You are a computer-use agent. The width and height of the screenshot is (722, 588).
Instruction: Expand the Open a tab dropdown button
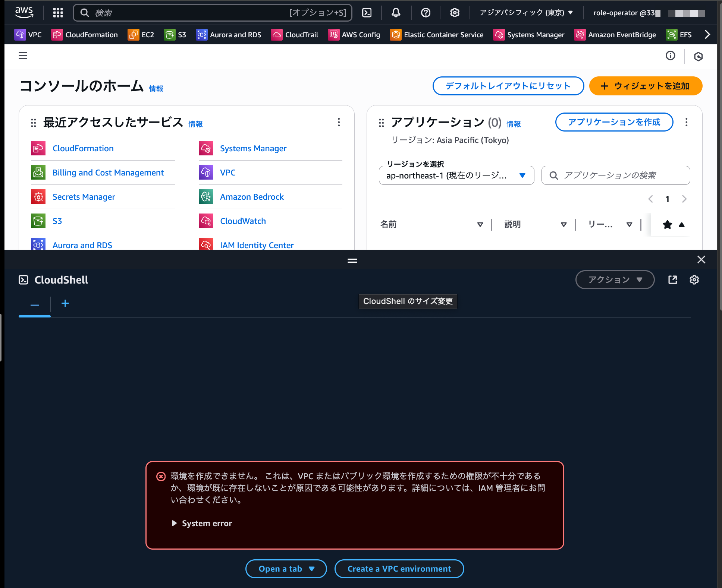pos(286,569)
